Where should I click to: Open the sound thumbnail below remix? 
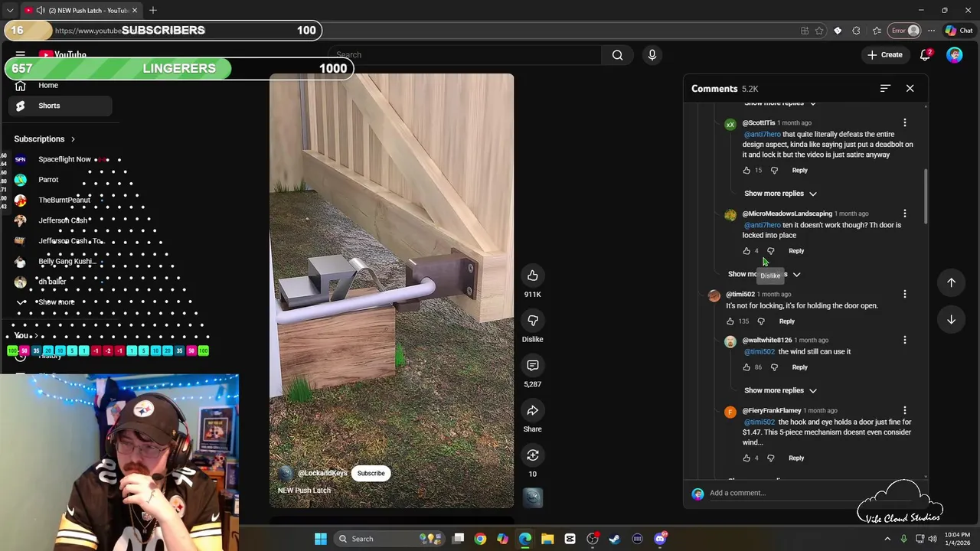(532, 497)
